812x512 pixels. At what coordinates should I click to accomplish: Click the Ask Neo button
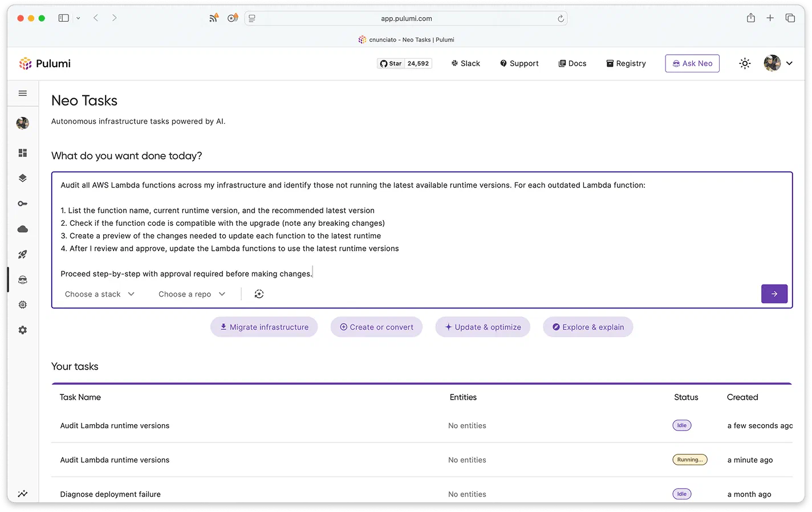click(x=692, y=63)
